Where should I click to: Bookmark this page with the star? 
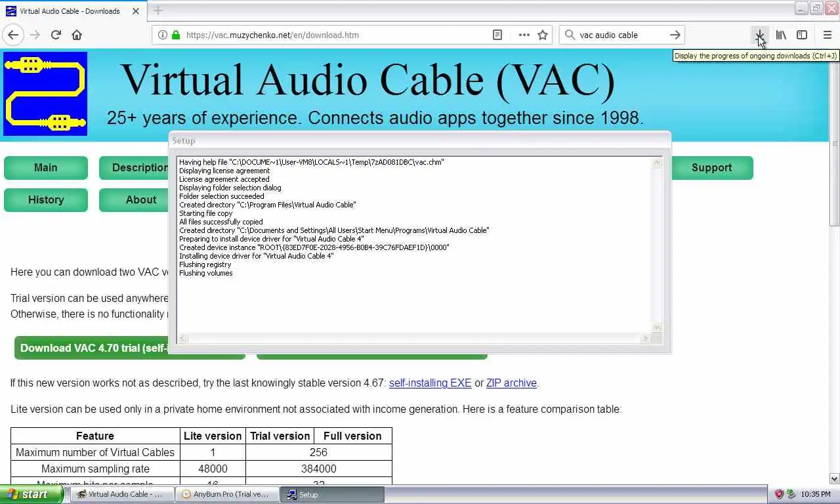[543, 35]
